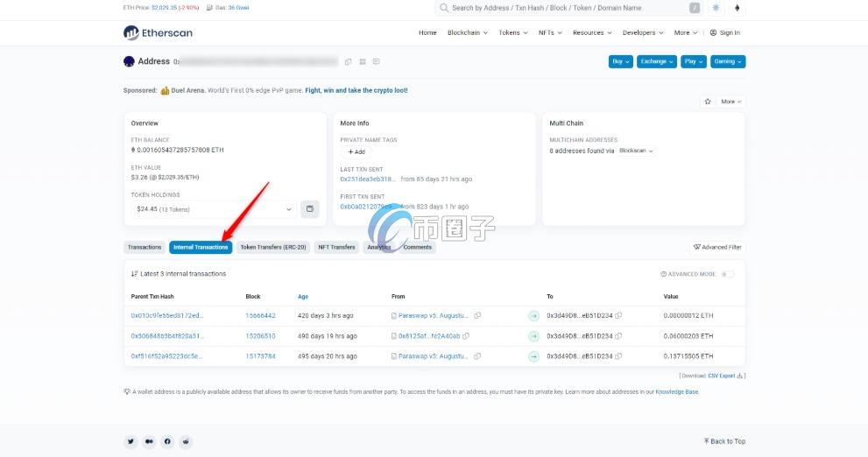Copy the address with the copy icon
The image size is (868, 457).
(x=349, y=61)
